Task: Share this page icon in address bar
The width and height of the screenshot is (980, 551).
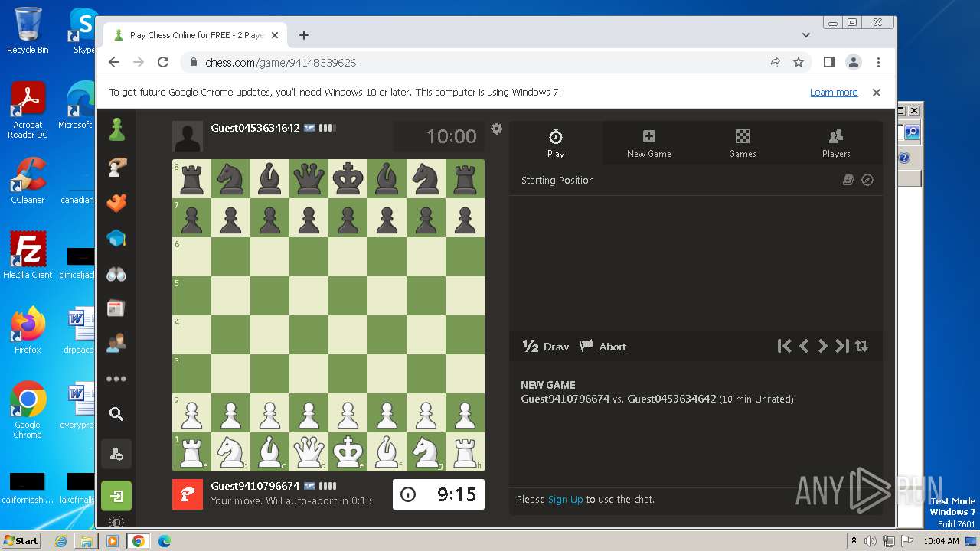Action: coord(774,63)
